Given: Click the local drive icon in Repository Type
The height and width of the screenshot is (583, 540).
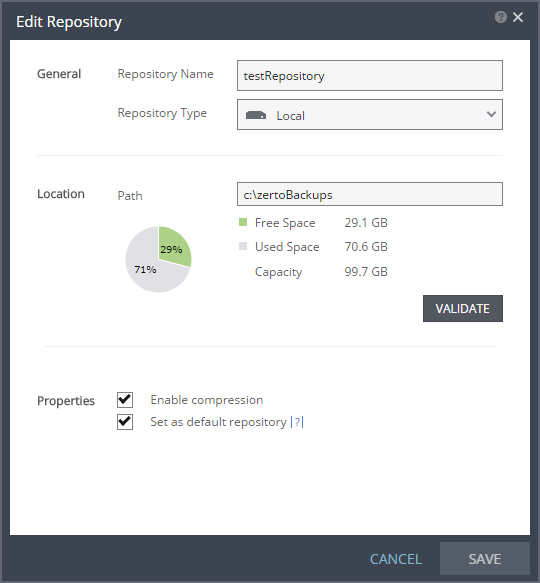Looking at the screenshot, I should [x=256, y=115].
